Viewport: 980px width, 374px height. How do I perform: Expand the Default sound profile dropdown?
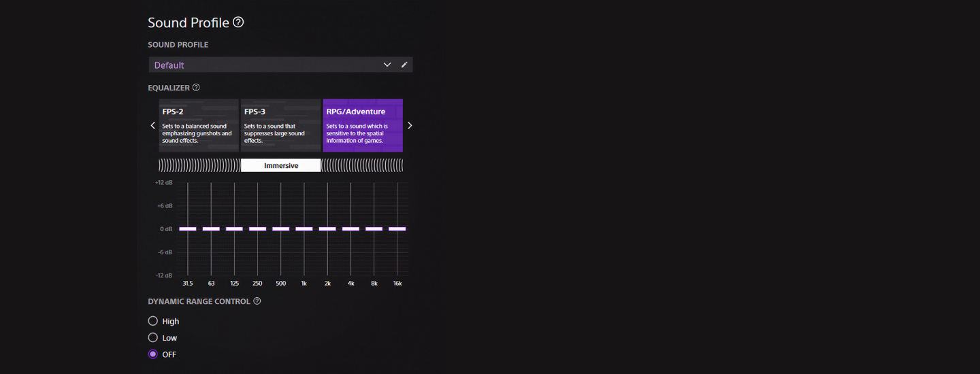point(265,65)
